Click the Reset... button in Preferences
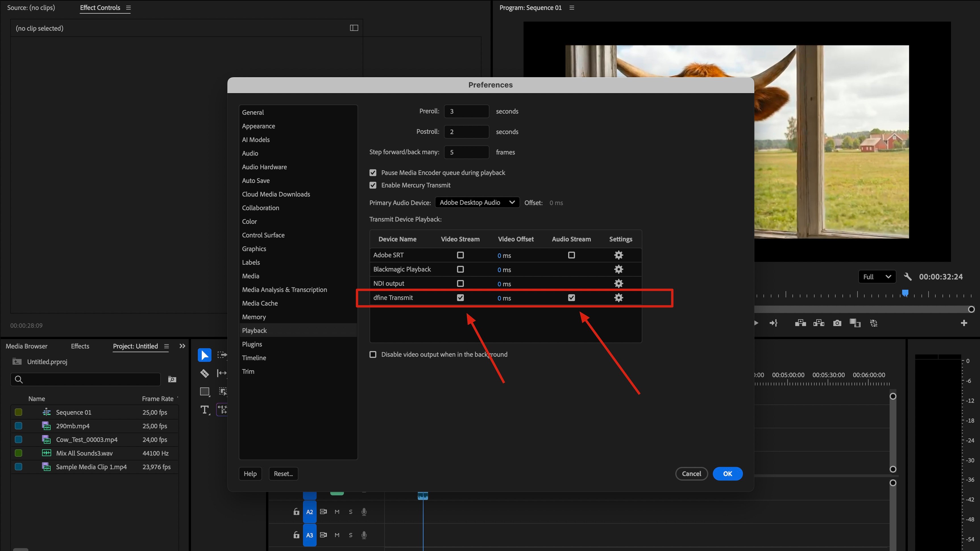This screenshot has height=551, width=980. click(283, 474)
